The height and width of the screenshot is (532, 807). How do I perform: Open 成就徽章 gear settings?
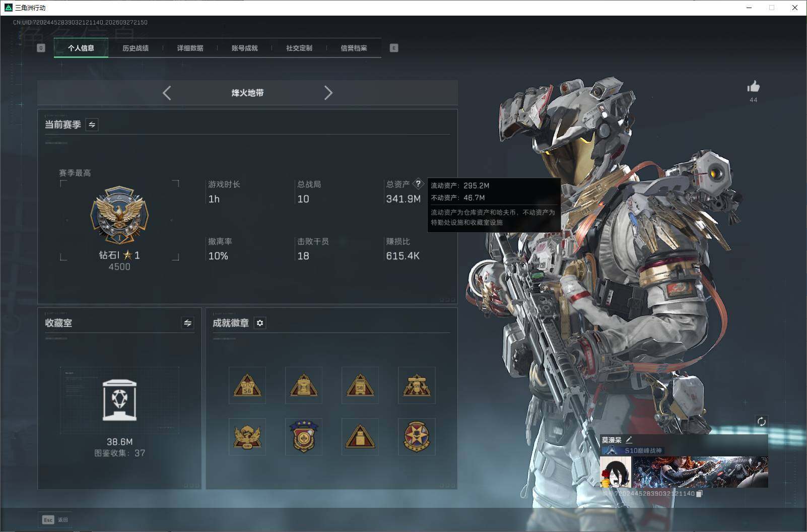tap(260, 323)
